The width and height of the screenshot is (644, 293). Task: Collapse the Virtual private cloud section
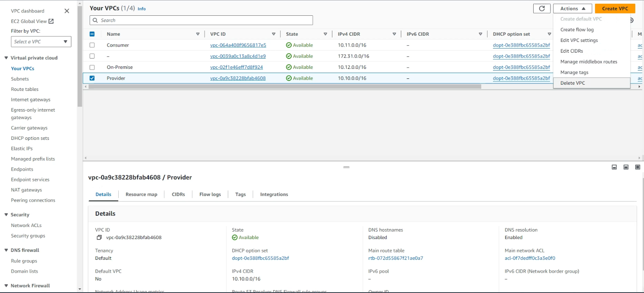6,58
